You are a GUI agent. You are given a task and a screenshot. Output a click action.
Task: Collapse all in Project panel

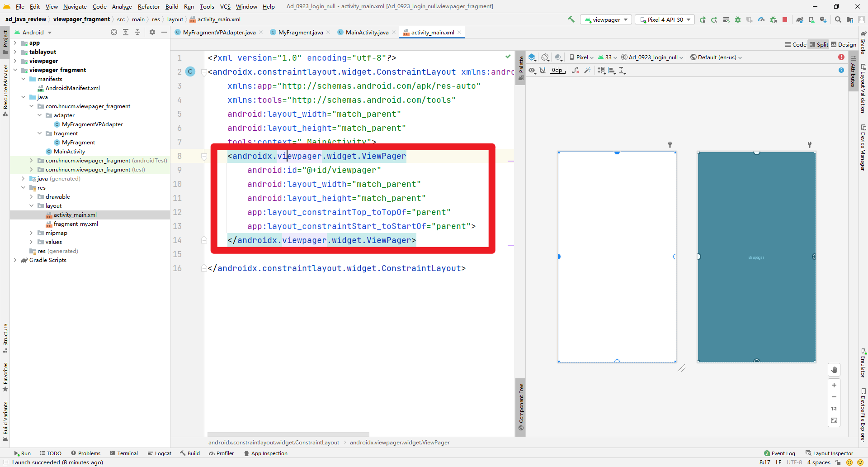137,32
